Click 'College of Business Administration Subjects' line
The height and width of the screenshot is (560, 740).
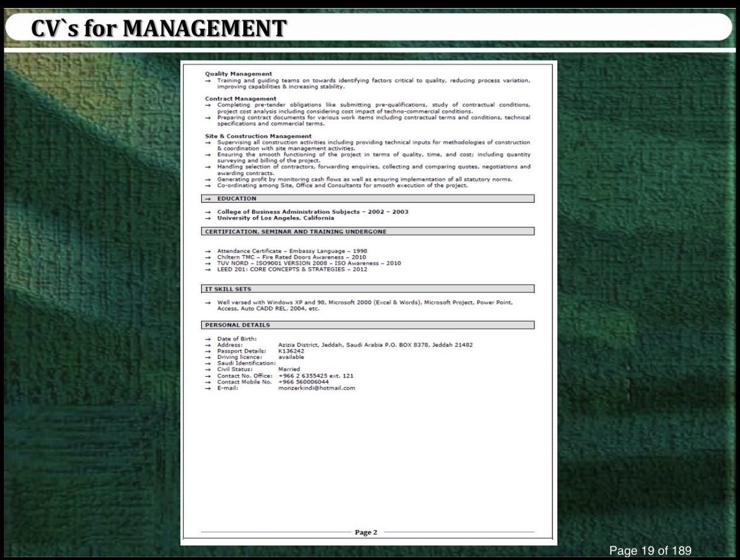[x=312, y=212]
